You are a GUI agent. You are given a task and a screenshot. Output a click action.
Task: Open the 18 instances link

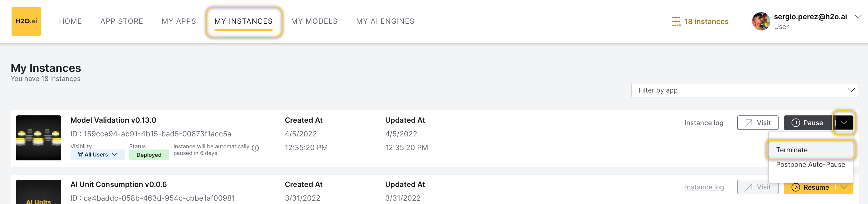[x=706, y=22]
